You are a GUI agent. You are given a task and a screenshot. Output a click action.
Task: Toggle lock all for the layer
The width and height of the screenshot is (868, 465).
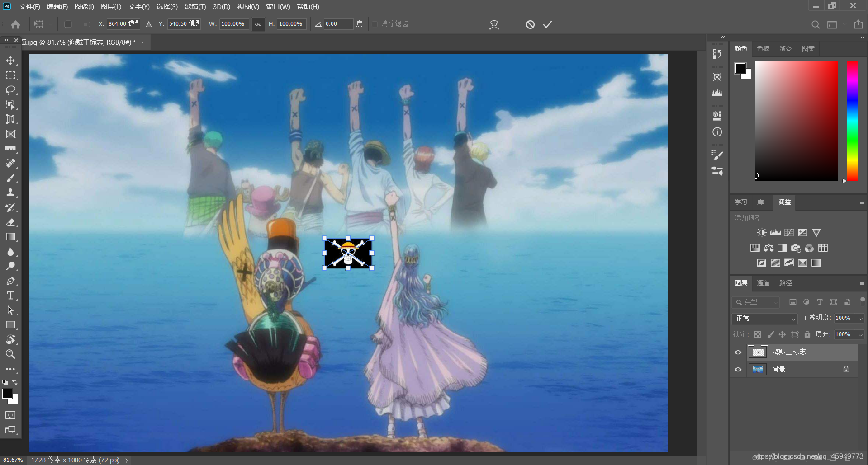[807, 334]
